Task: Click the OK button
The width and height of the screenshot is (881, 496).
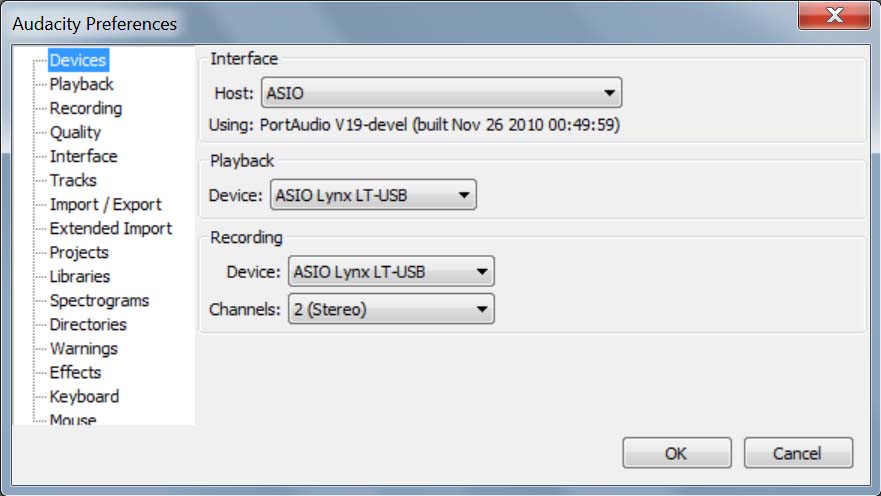Action: click(x=675, y=453)
